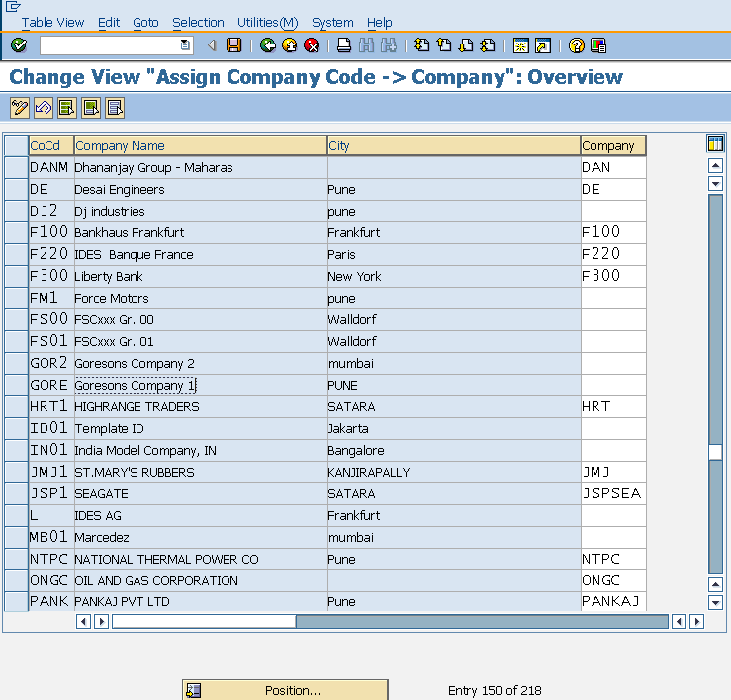Go back with the green arrow icon

point(268,45)
